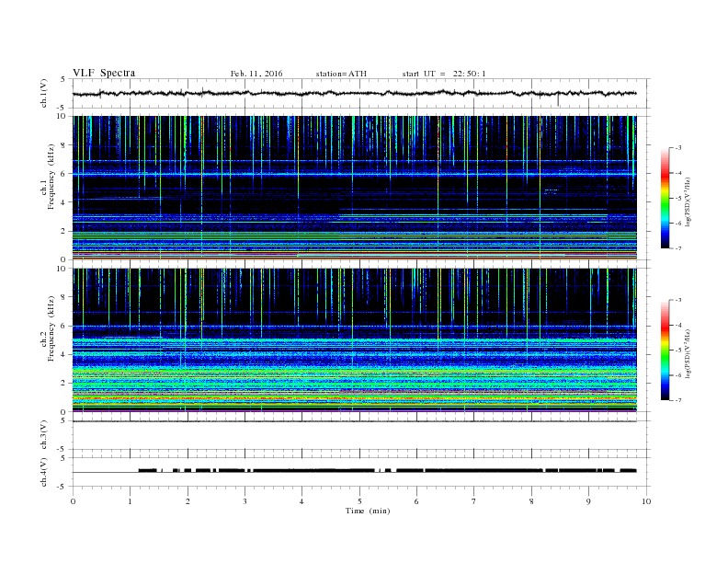Click the 'station=ATH' label

pyautogui.click(x=341, y=74)
